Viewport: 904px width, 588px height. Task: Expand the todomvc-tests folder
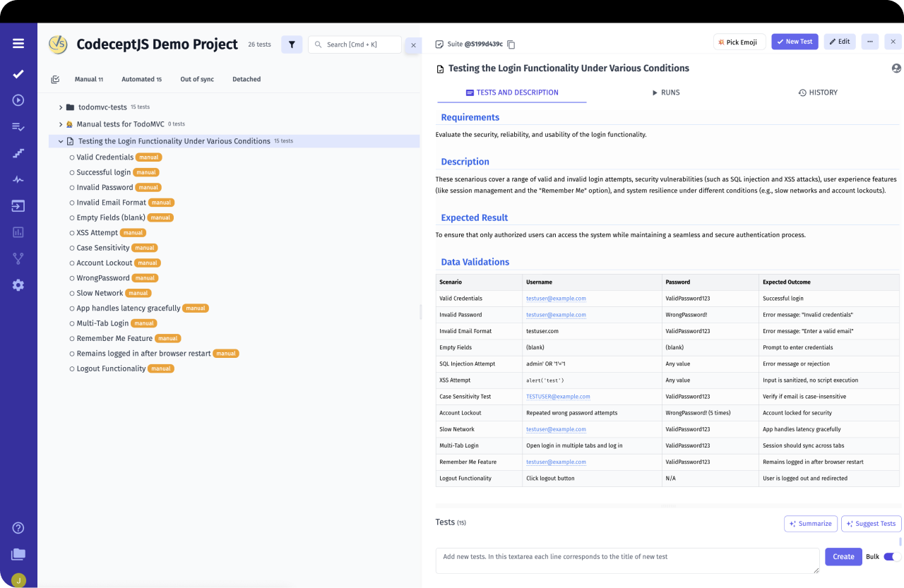point(61,107)
